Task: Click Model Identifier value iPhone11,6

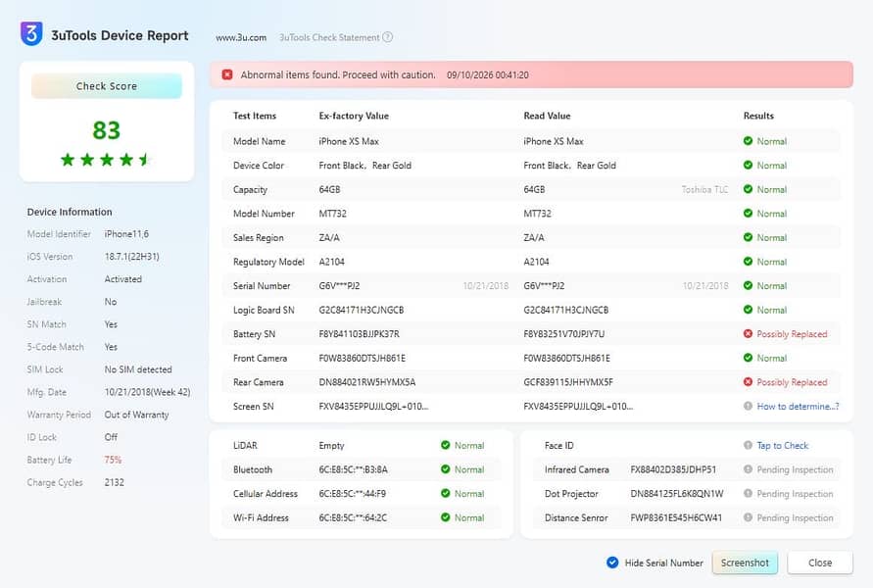Action: [126, 234]
